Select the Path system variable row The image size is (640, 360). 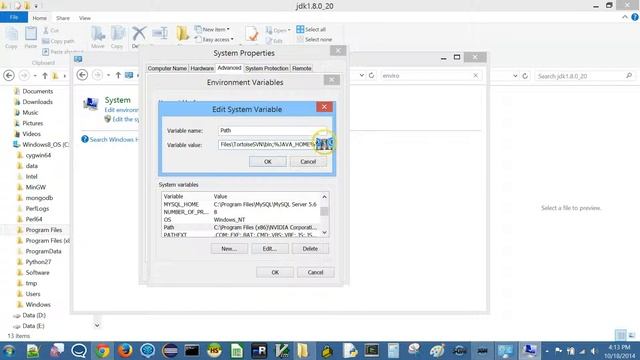point(241,227)
